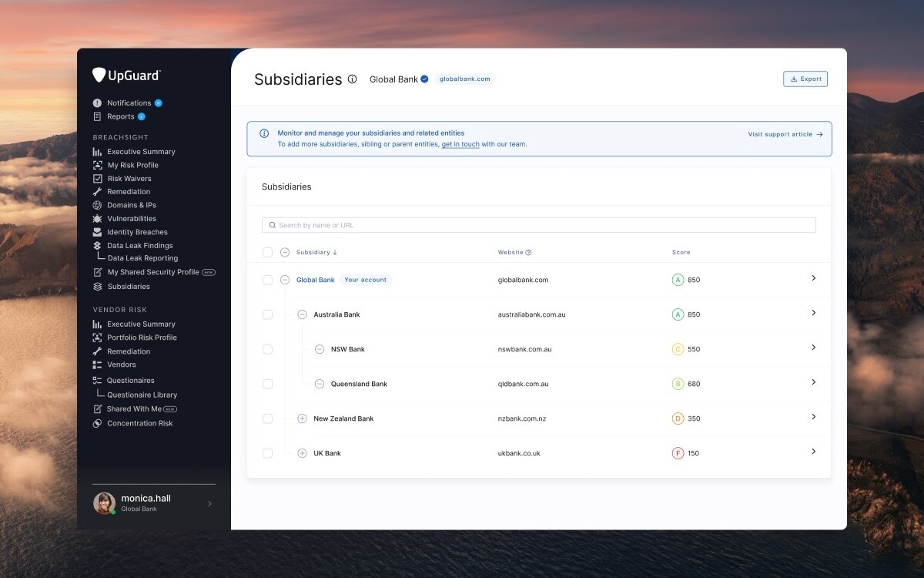Click the Export button
The height and width of the screenshot is (578, 924).
click(805, 79)
